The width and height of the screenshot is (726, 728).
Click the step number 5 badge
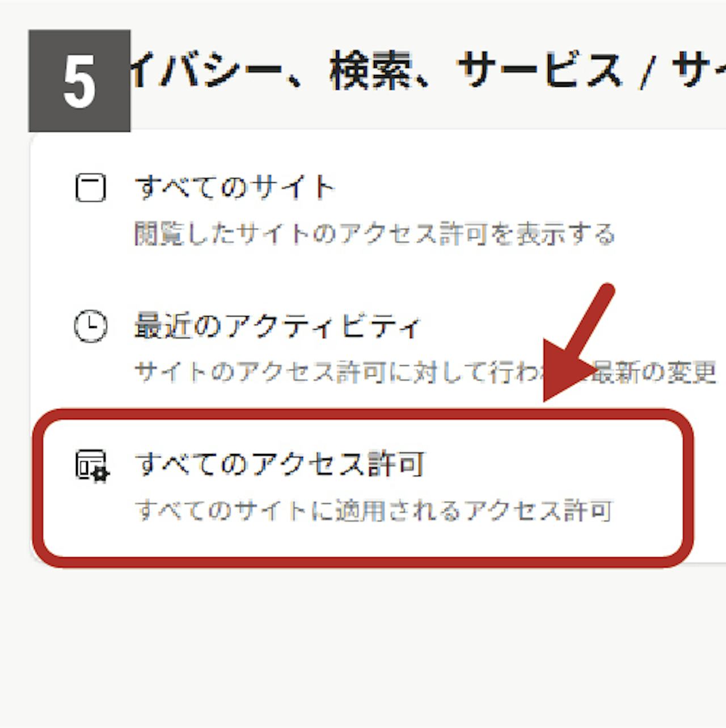pos(79,81)
